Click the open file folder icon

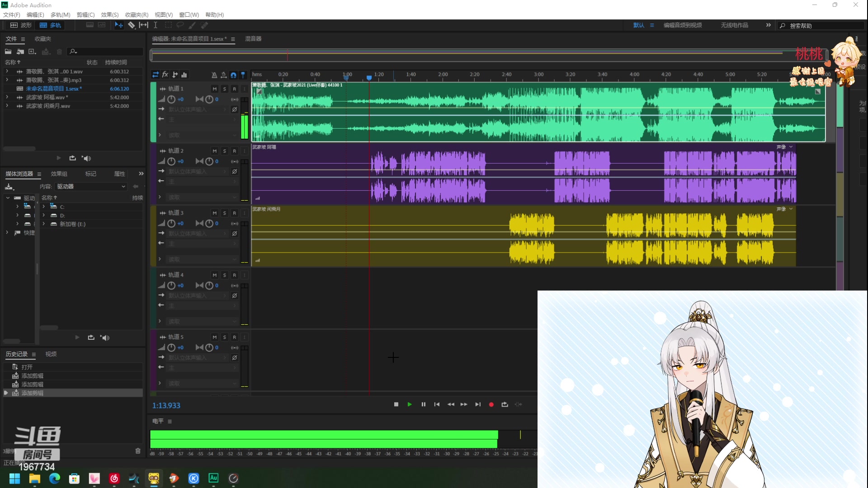(8, 52)
